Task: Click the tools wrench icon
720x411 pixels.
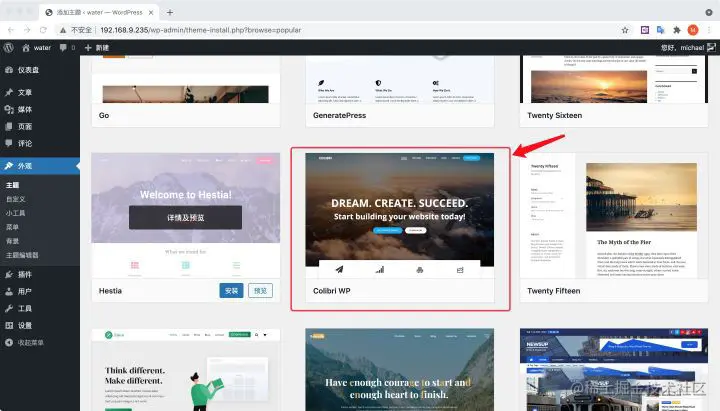Action: [x=9, y=308]
